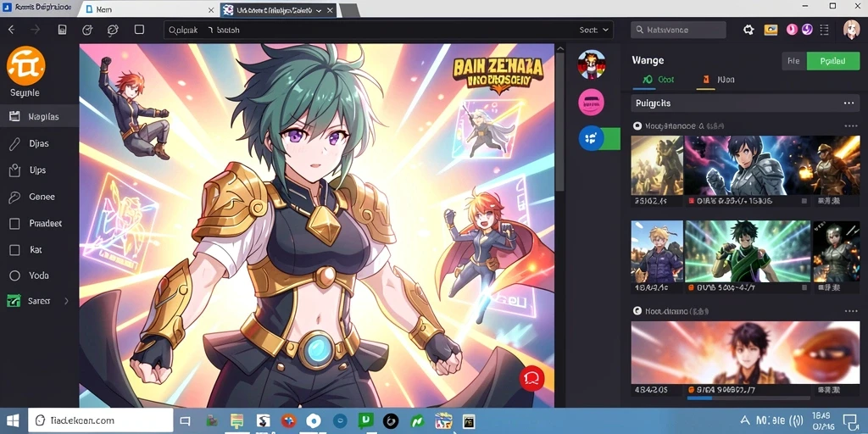Open the settings gear icon
868x434 pixels.
pos(748,30)
